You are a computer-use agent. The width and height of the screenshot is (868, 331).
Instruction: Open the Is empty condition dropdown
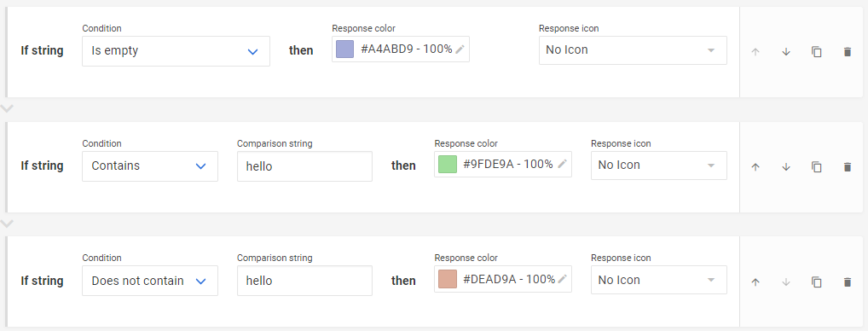176,51
